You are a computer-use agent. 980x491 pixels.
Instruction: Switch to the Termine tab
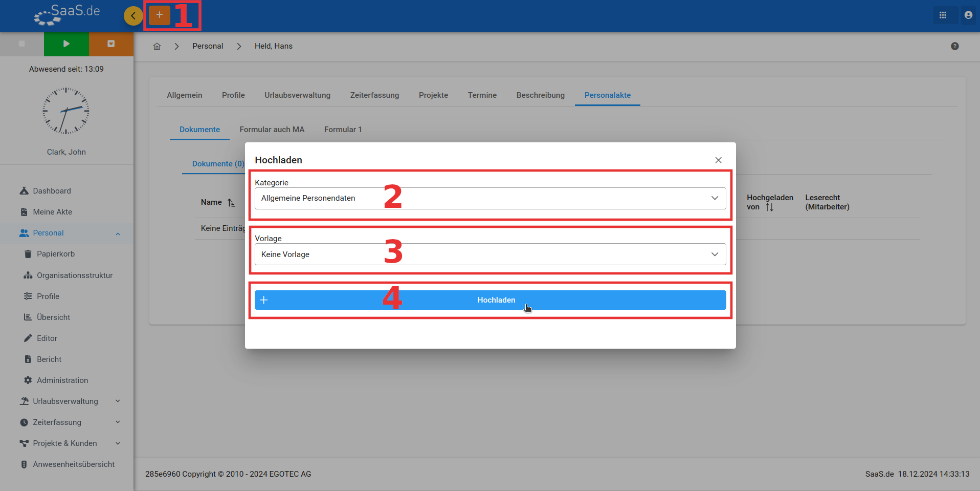click(482, 95)
